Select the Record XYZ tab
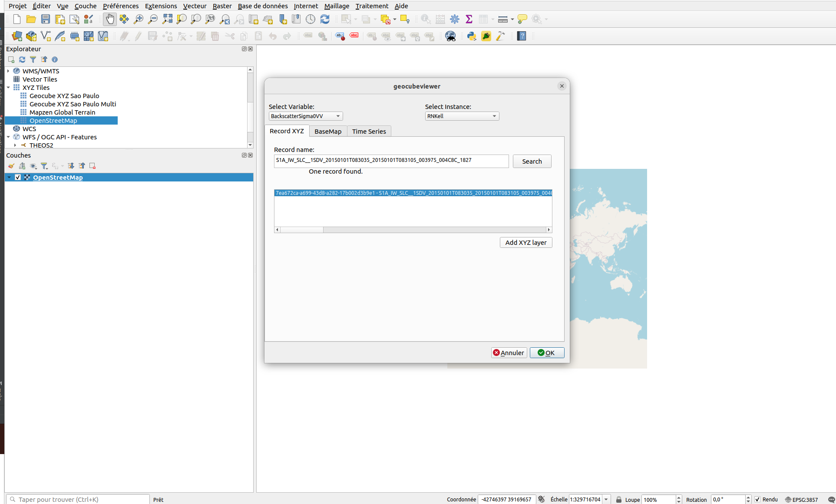The height and width of the screenshot is (504, 836). click(287, 131)
